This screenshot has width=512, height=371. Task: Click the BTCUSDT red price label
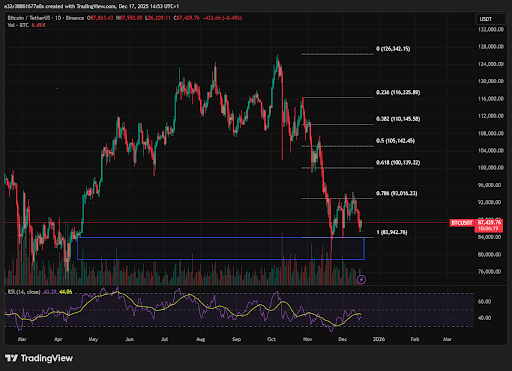(x=462, y=223)
